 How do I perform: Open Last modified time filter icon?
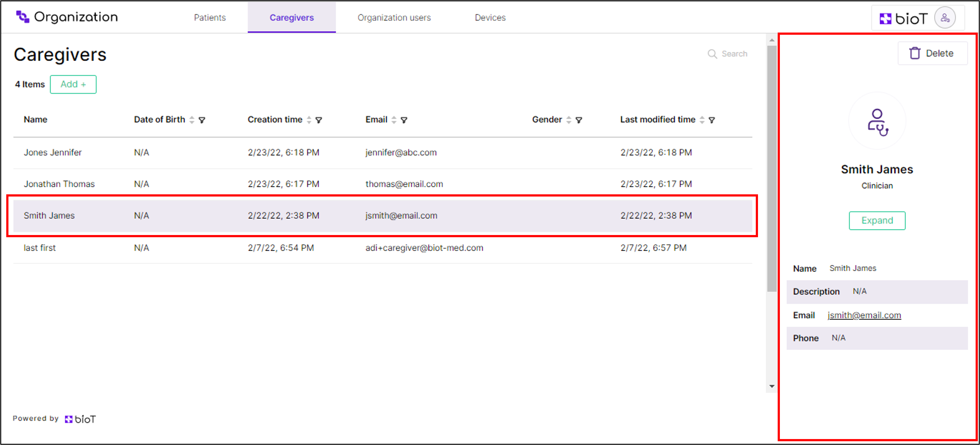point(711,120)
